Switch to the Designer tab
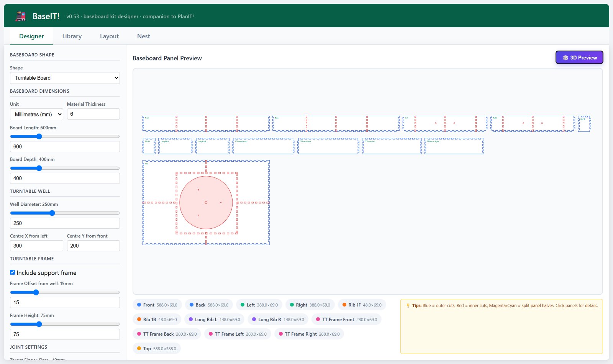Image resolution: width=613 pixels, height=364 pixels. pyautogui.click(x=31, y=36)
